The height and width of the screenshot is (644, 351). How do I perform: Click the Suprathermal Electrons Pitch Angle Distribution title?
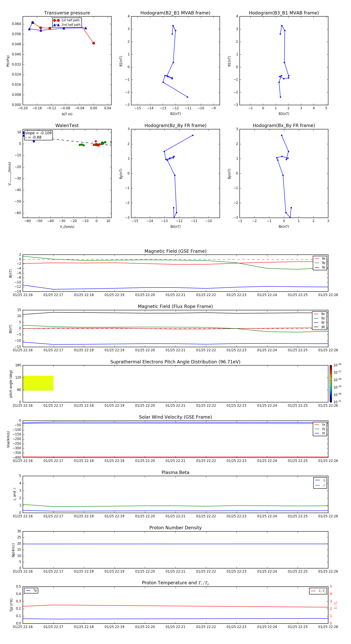[x=175, y=362]
